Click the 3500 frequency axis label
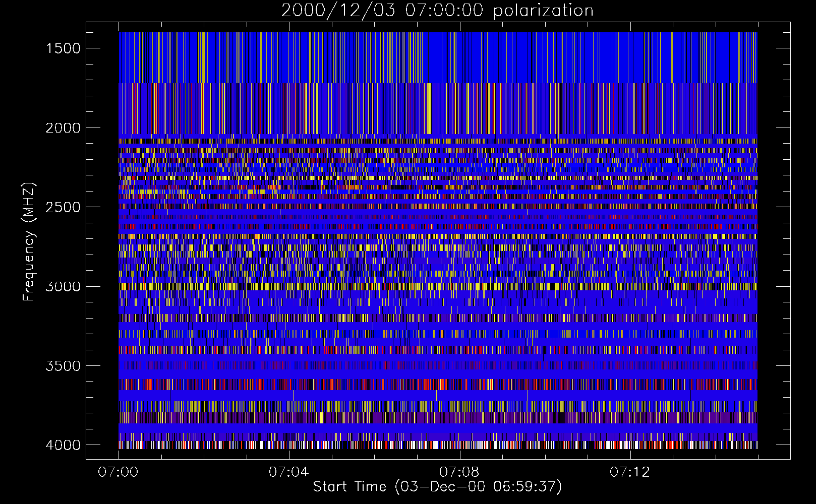The height and width of the screenshot is (504, 816). [63, 366]
